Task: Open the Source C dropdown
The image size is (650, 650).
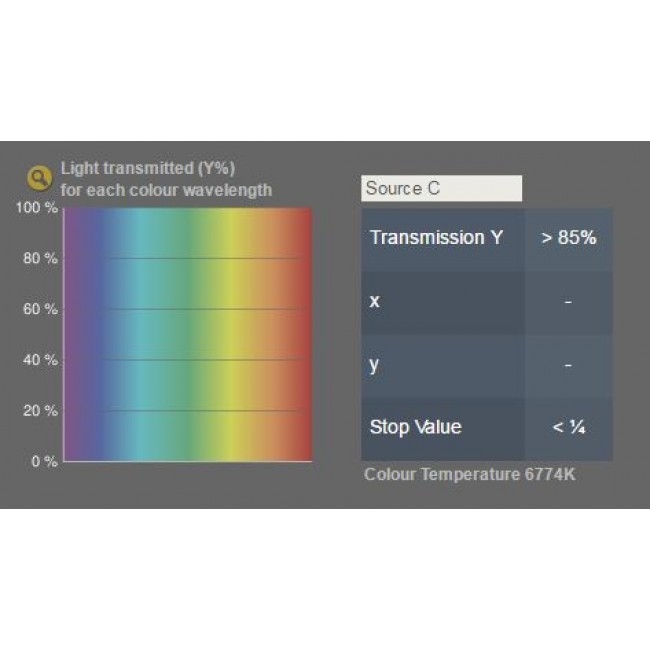Action: coord(441,188)
